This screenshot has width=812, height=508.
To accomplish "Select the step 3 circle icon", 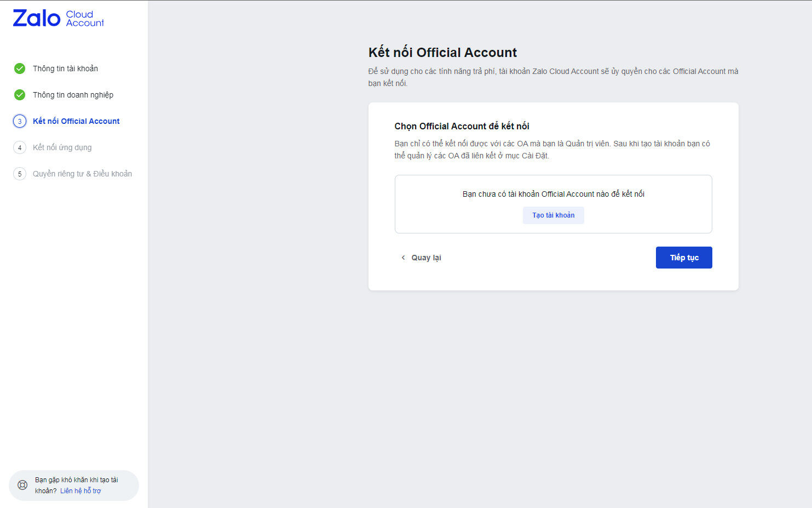I will (x=20, y=121).
